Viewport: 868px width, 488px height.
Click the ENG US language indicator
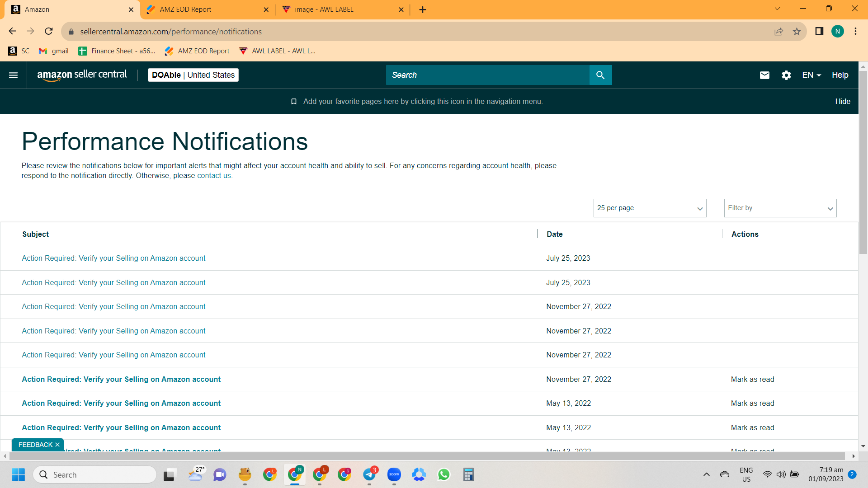pyautogui.click(x=746, y=474)
